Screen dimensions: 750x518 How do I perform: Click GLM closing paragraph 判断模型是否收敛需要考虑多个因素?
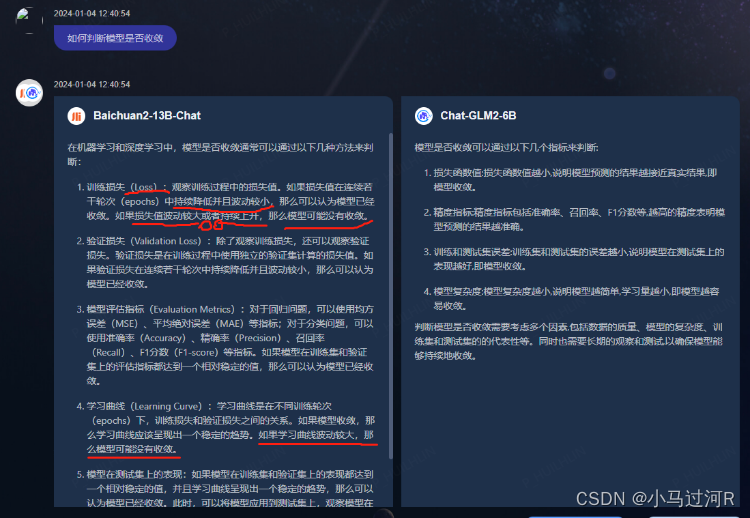coord(568,342)
